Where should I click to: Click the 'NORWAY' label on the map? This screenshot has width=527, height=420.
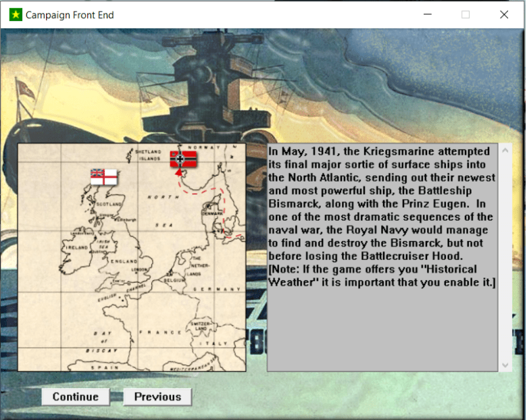(x=204, y=147)
